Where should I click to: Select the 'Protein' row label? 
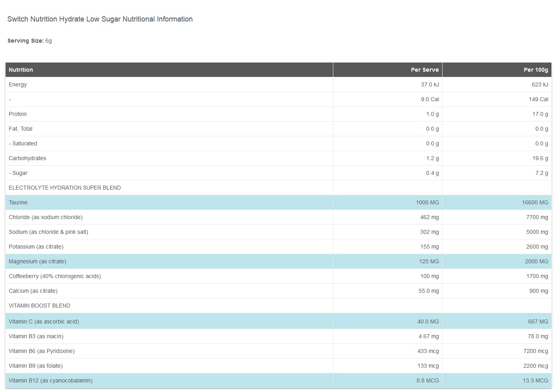coord(18,114)
